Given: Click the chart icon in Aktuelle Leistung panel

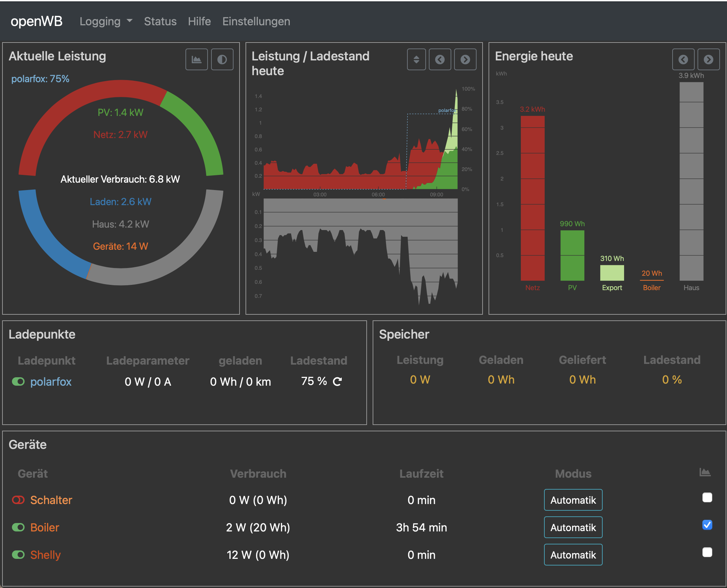Looking at the screenshot, I should click(x=196, y=59).
